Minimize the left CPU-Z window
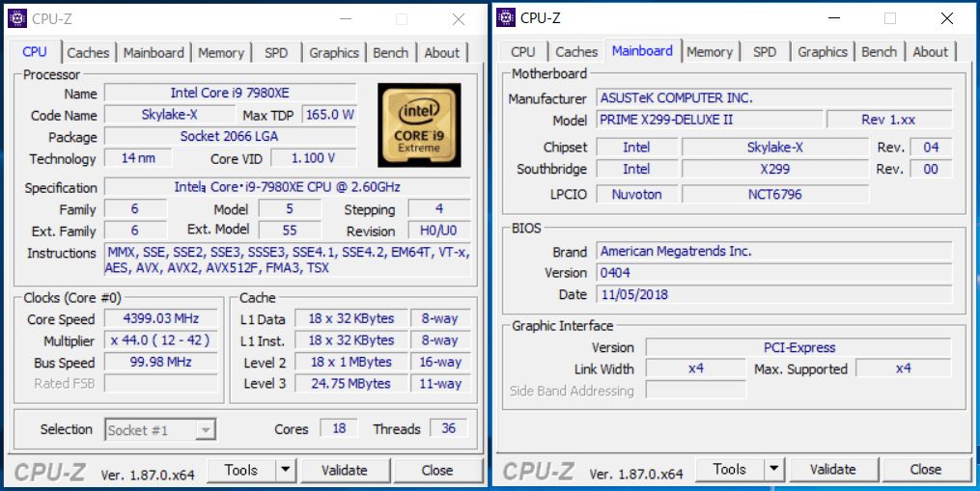The image size is (980, 491). coord(345,19)
